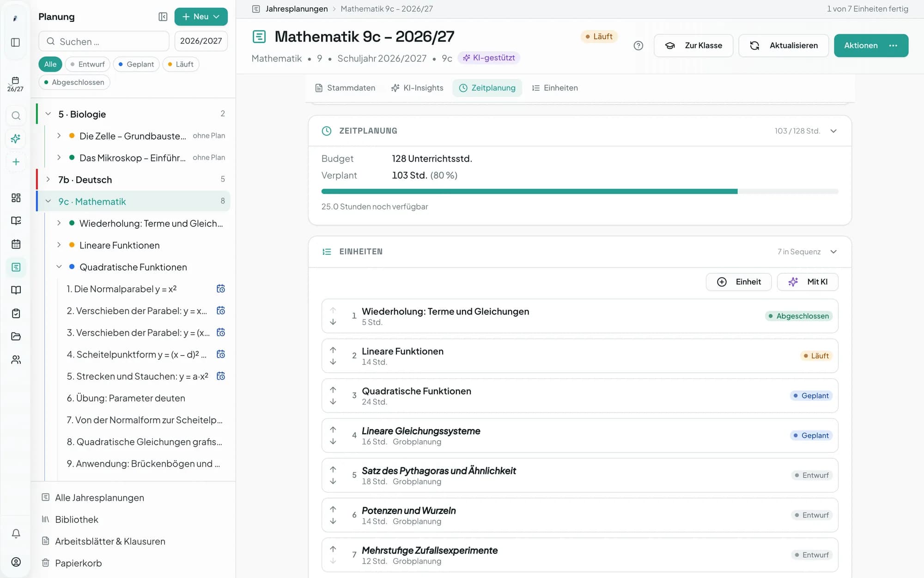The image size is (924, 578).
Task: Collapse the Zeitplanung card chevron
Action: (833, 131)
